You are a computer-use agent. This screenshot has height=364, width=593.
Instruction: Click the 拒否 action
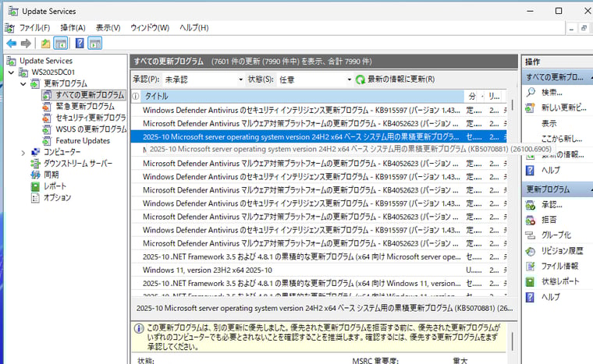coord(549,220)
